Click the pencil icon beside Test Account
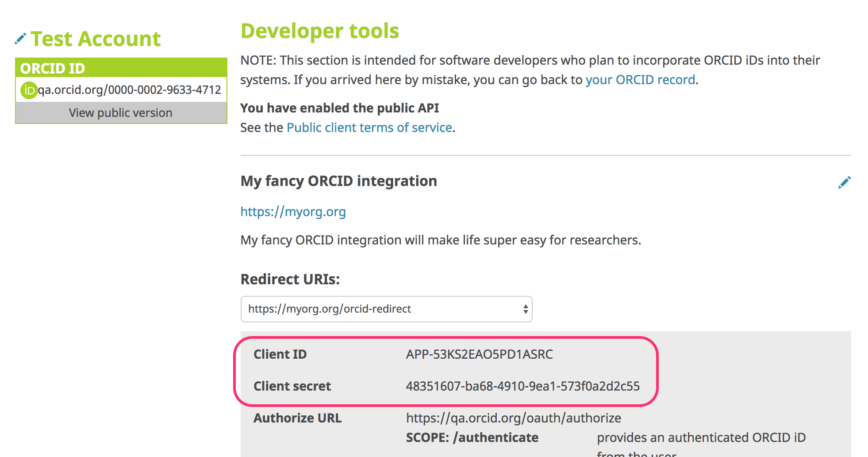 tap(20, 39)
